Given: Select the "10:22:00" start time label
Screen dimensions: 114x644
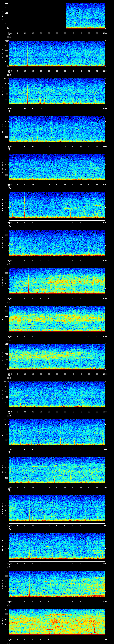Looking at the screenshot, I should (9, 525).
